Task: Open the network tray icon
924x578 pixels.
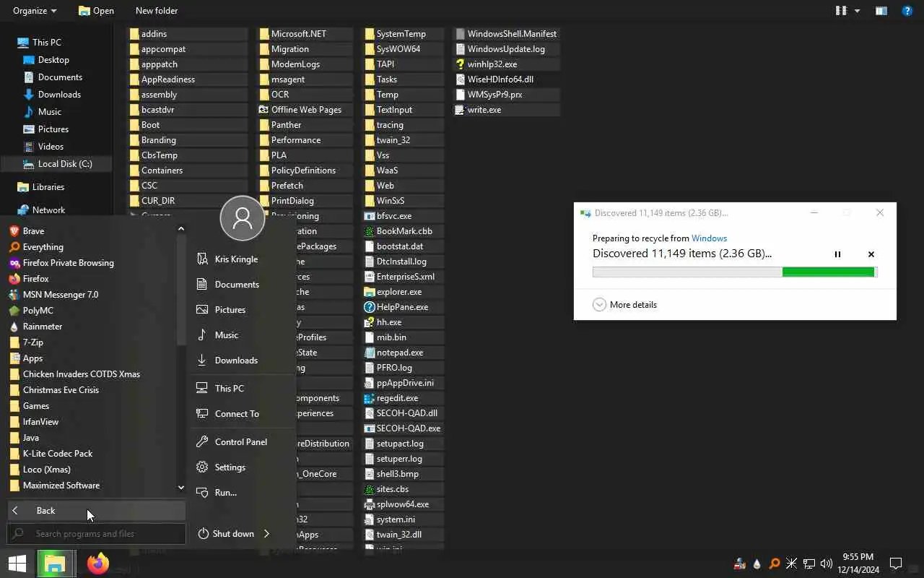Action: tap(809, 564)
